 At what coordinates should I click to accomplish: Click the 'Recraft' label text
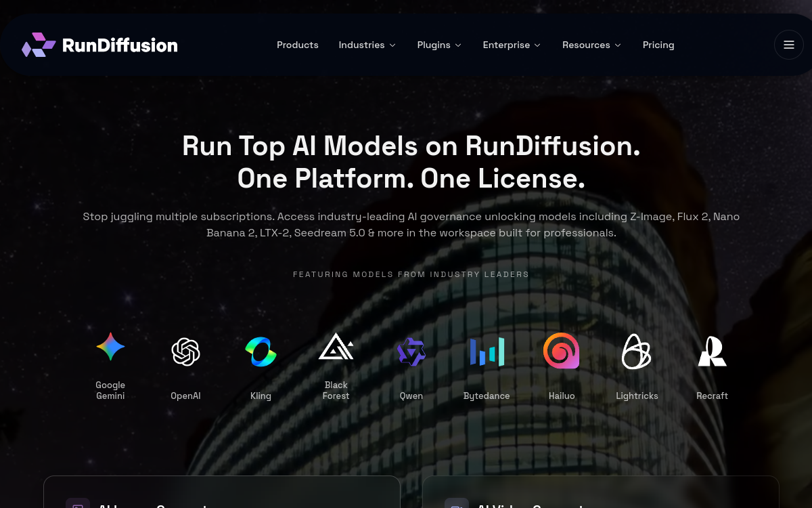coord(712,396)
